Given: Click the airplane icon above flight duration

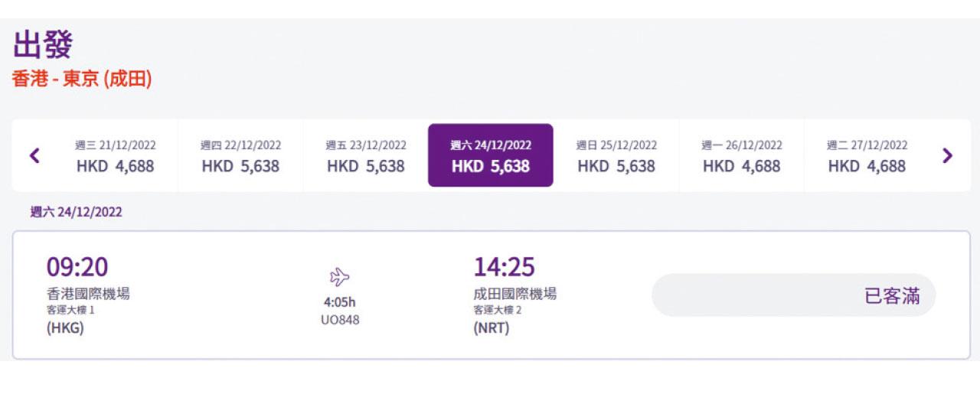Looking at the screenshot, I should click(x=339, y=277).
